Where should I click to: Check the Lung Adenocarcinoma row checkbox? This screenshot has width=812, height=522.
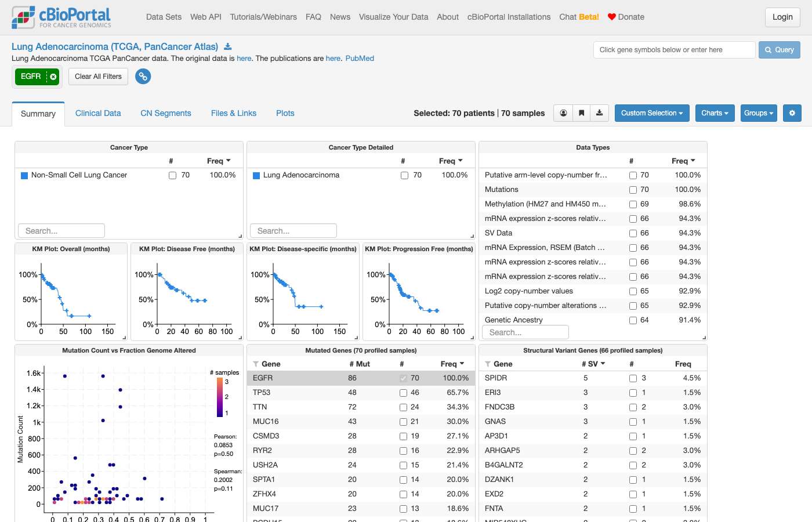coord(404,175)
